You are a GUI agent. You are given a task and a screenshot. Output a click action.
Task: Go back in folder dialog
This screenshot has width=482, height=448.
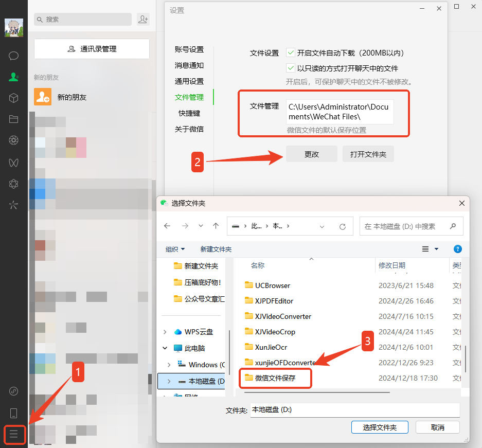[x=167, y=226]
